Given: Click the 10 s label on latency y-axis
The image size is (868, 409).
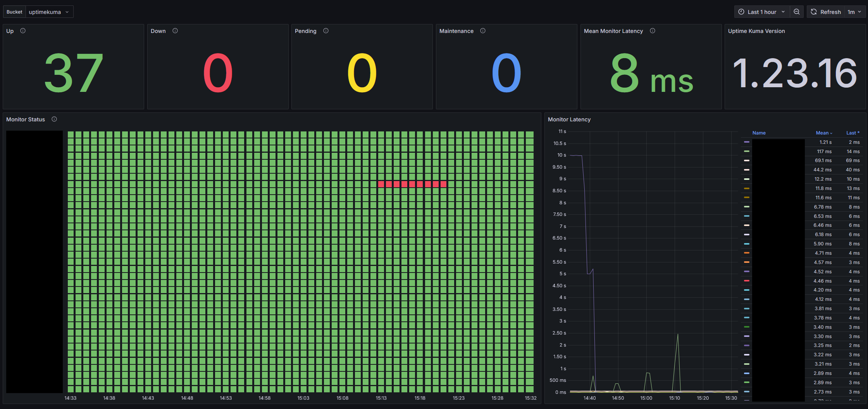Looking at the screenshot, I should 562,155.
